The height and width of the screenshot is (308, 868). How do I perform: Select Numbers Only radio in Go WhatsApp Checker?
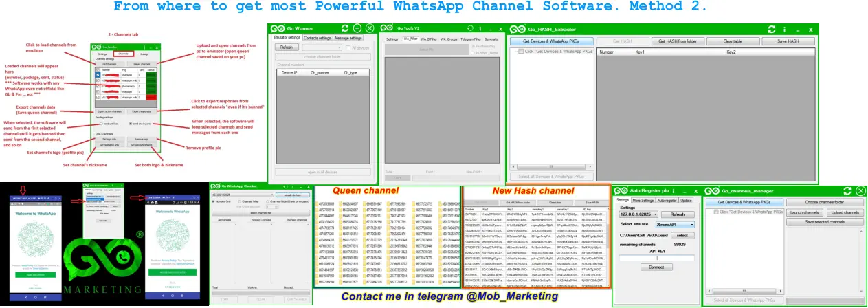coord(213,201)
